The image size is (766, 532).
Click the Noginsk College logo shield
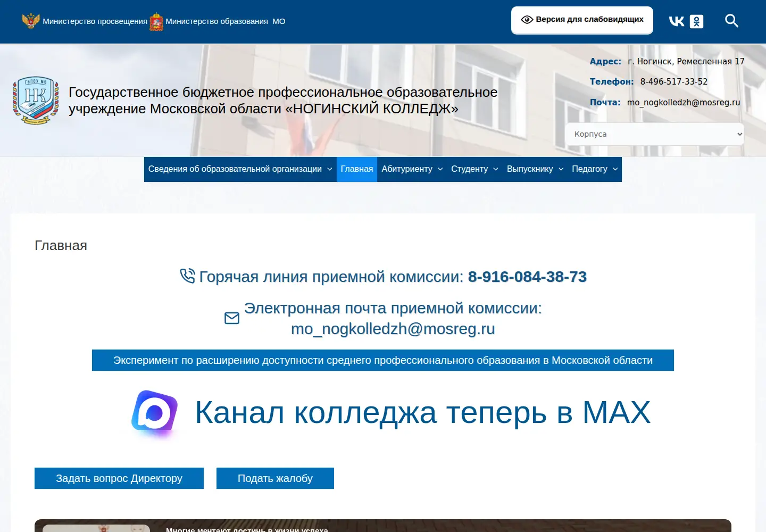(36, 100)
